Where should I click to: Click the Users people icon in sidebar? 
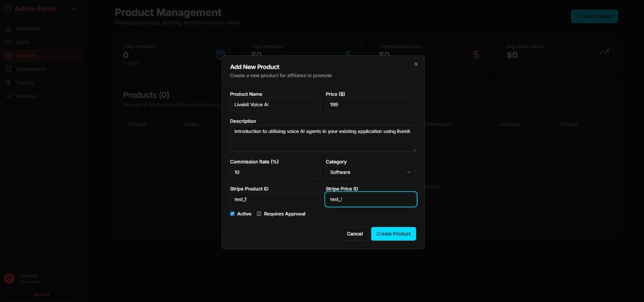tap(9, 42)
